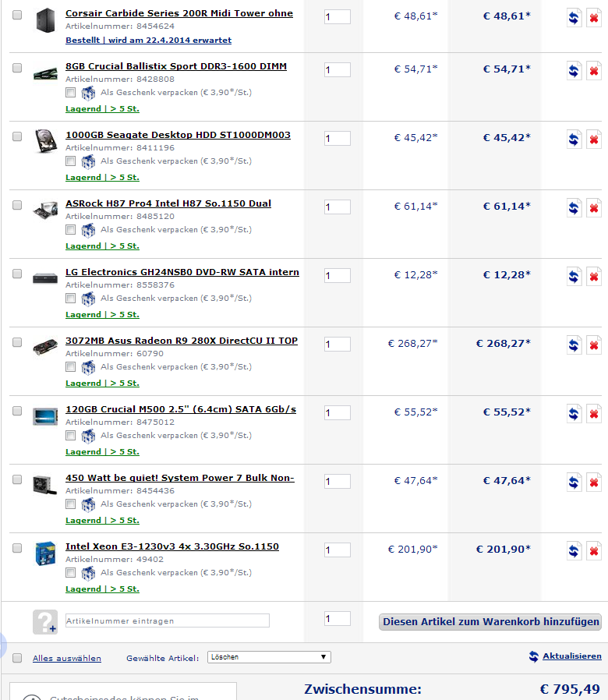Remove the Seagate Desktop HDD from cart
608x700 pixels.
point(594,140)
